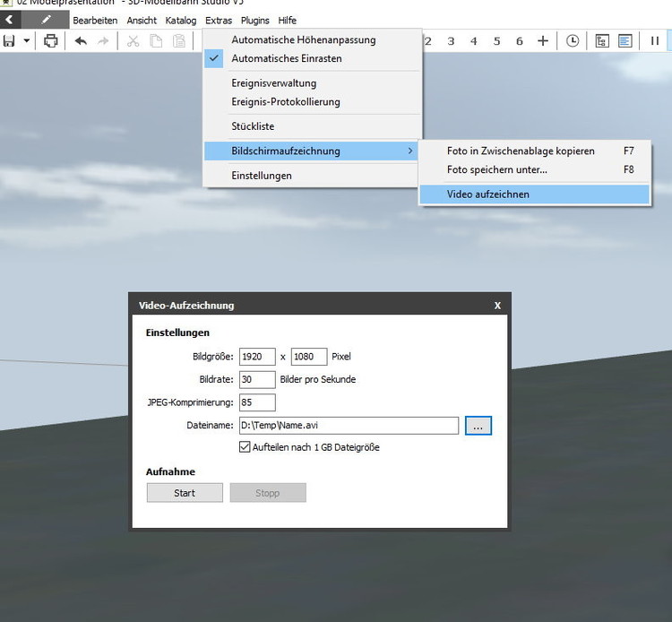Click the pencil edit mode icon
672x622 pixels.
click(x=46, y=20)
